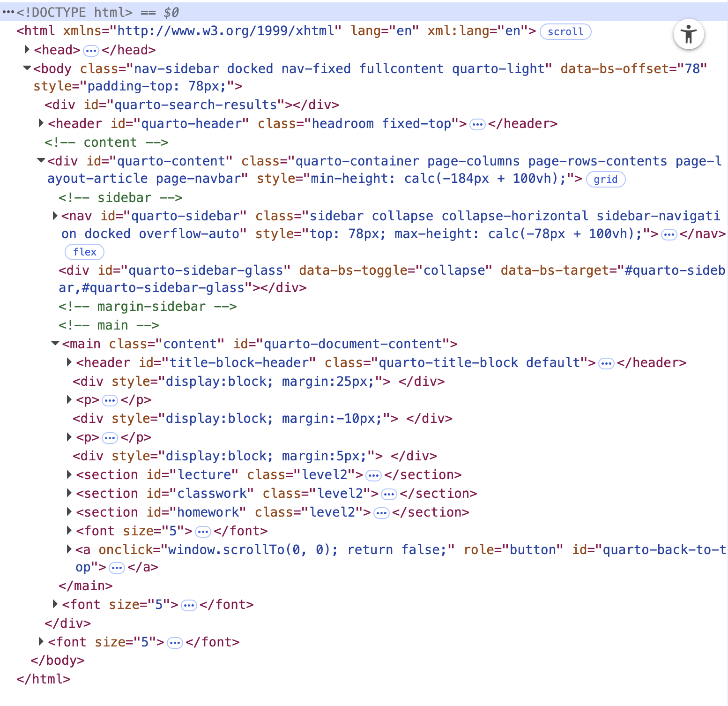Click ellipsis in quarto-header element
Image resolution: width=728 pixels, height=706 pixels.
[x=477, y=124]
